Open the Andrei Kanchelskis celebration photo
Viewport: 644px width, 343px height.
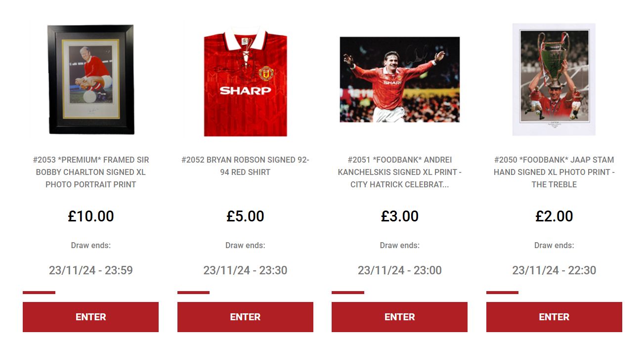pyautogui.click(x=399, y=80)
